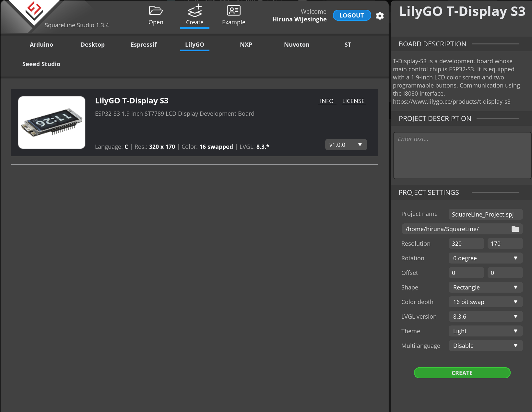This screenshot has width=532, height=412.
Task: Open the Rotation dropdown set to 0 degree
Action: click(486, 258)
